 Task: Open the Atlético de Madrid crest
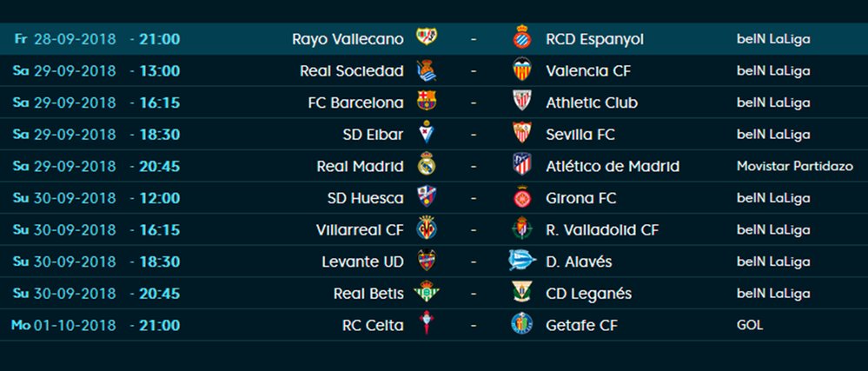click(522, 165)
